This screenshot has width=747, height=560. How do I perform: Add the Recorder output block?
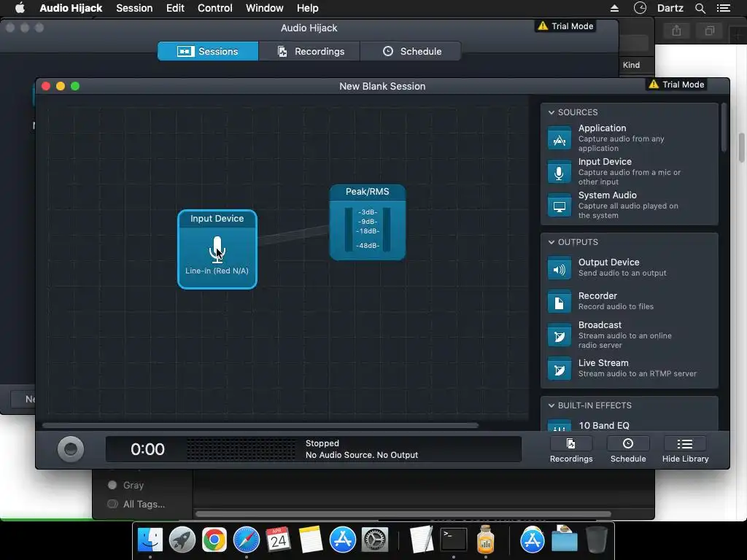tap(629, 301)
